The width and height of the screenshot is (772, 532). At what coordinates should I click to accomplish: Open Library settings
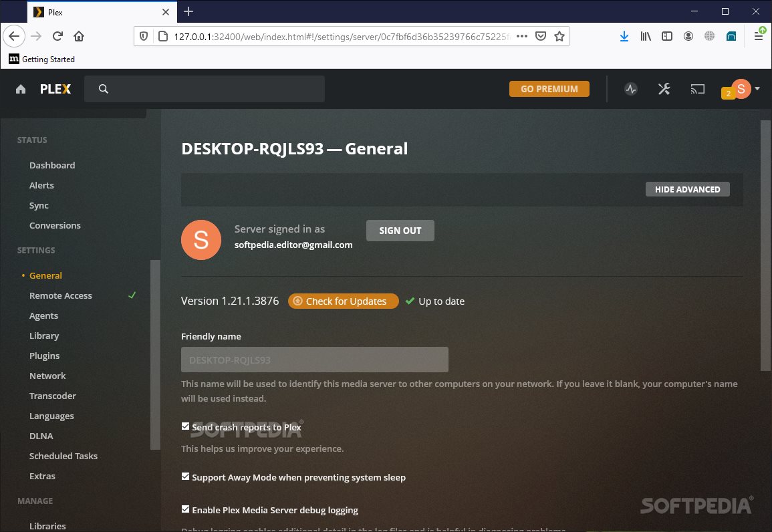click(x=44, y=336)
